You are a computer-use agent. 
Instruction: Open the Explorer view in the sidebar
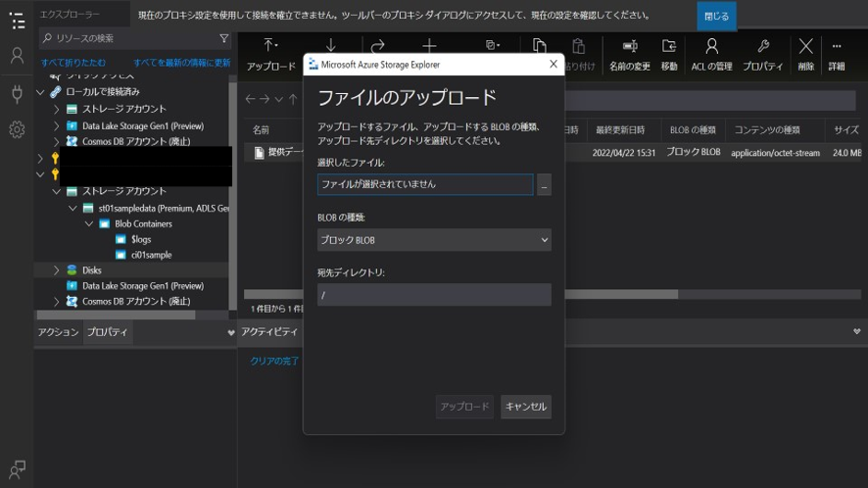[17, 21]
